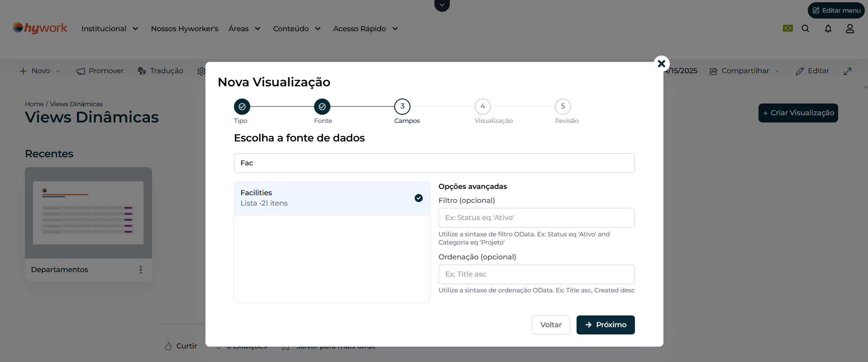Go to completed step Tipo
The height and width of the screenshot is (362, 868).
point(242,107)
